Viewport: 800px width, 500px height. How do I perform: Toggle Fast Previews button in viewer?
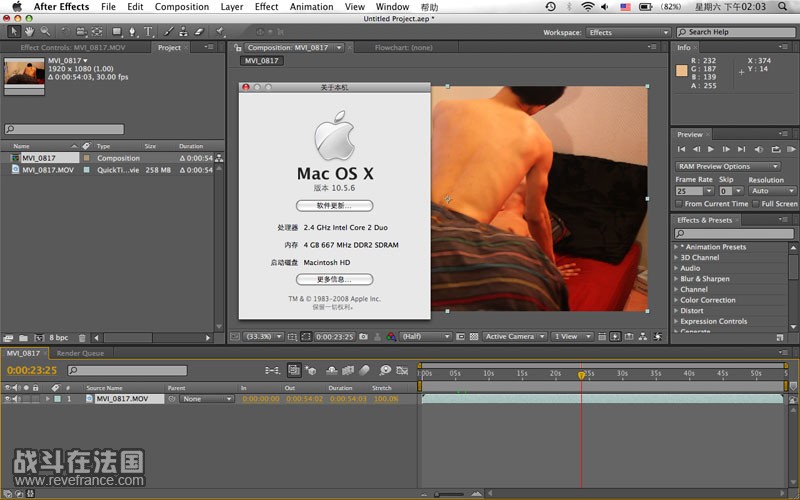point(615,337)
